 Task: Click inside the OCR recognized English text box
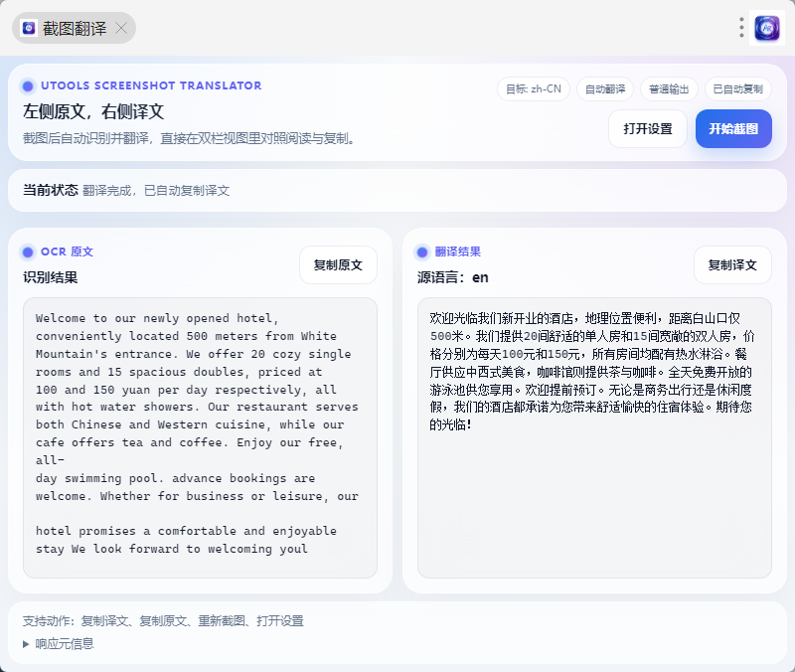click(200, 437)
